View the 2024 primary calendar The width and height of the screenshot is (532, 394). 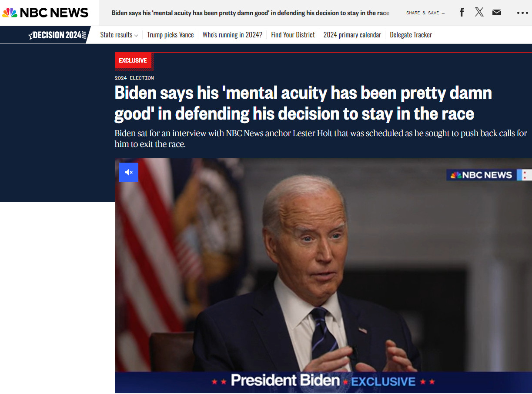click(x=352, y=35)
